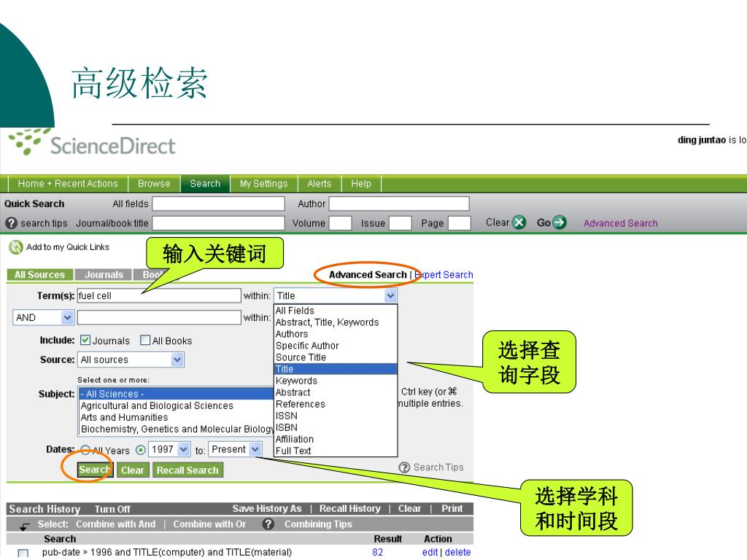The width and height of the screenshot is (747, 560).
Task: Click the Issue input box
Action: [400, 223]
